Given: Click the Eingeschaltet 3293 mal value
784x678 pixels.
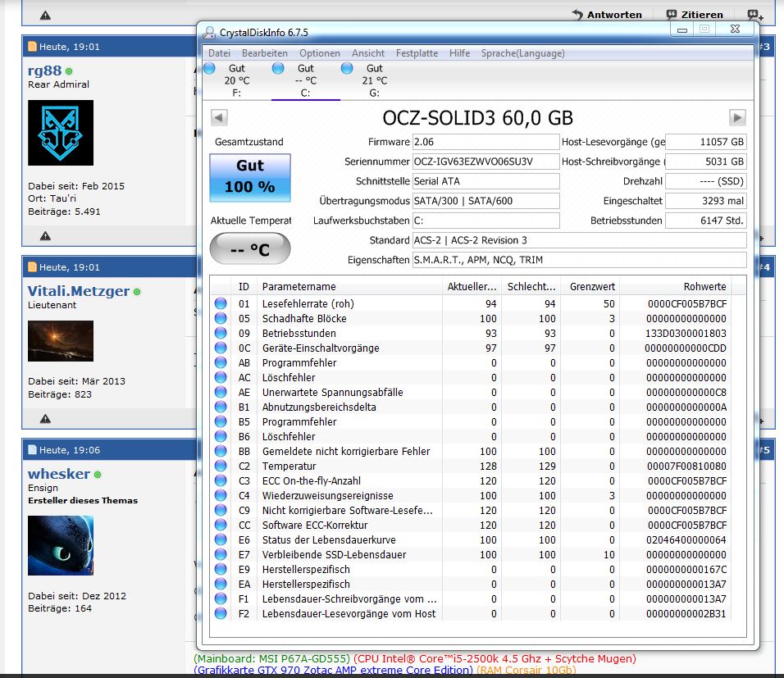Looking at the screenshot, I should (x=706, y=201).
